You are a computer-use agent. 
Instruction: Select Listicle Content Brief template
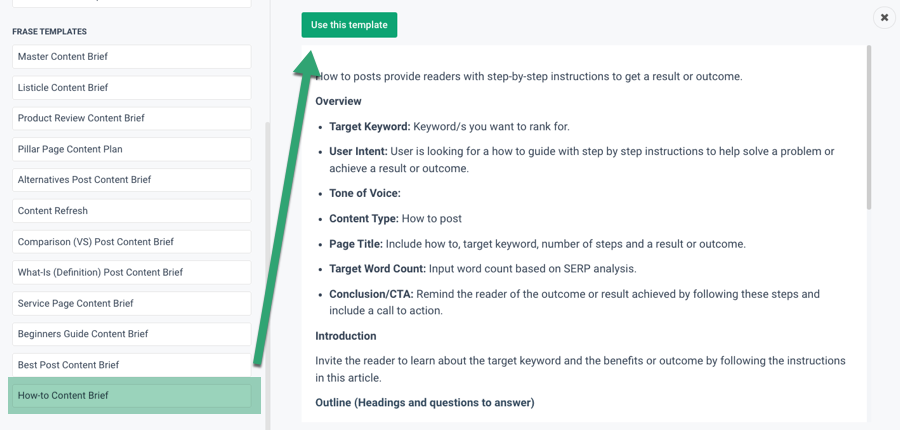(x=131, y=88)
